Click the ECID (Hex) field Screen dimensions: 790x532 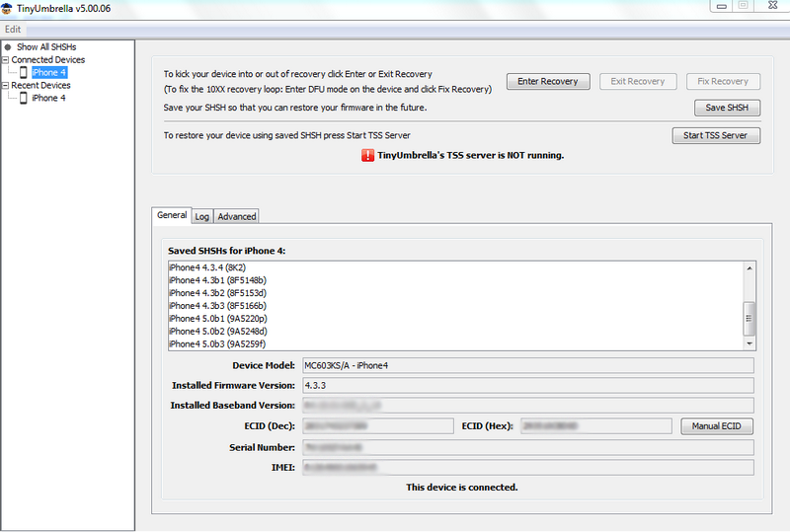click(x=596, y=426)
